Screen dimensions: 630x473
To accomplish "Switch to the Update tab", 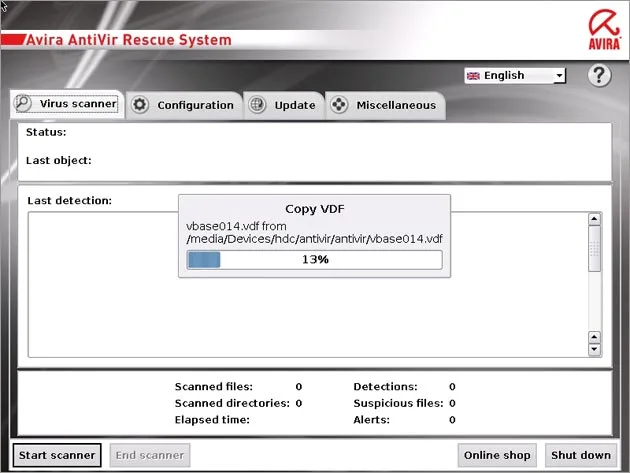I will 284,105.
